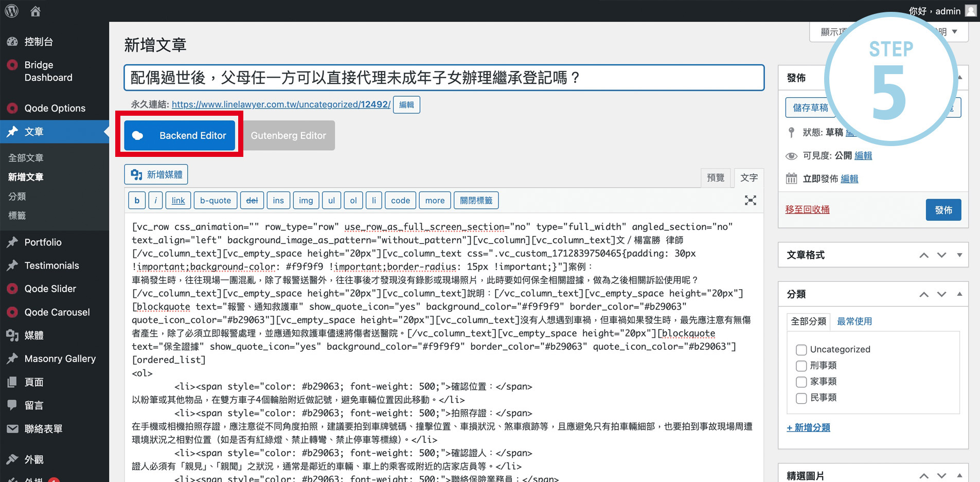Switch to the 文字 text tab
Viewport: 980px width, 482px height.
tap(749, 177)
